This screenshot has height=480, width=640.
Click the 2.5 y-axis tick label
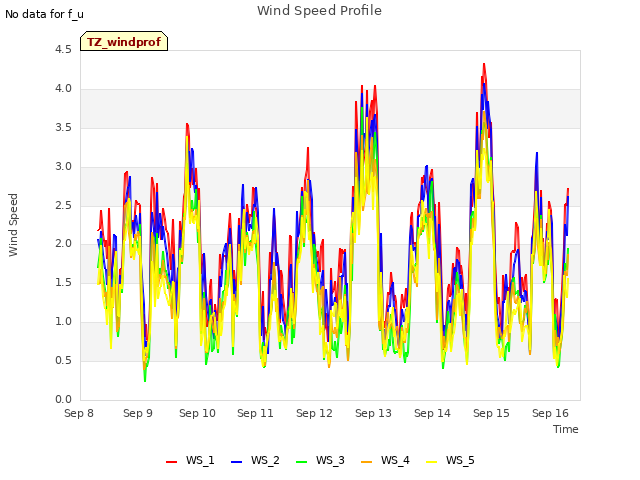coord(63,205)
